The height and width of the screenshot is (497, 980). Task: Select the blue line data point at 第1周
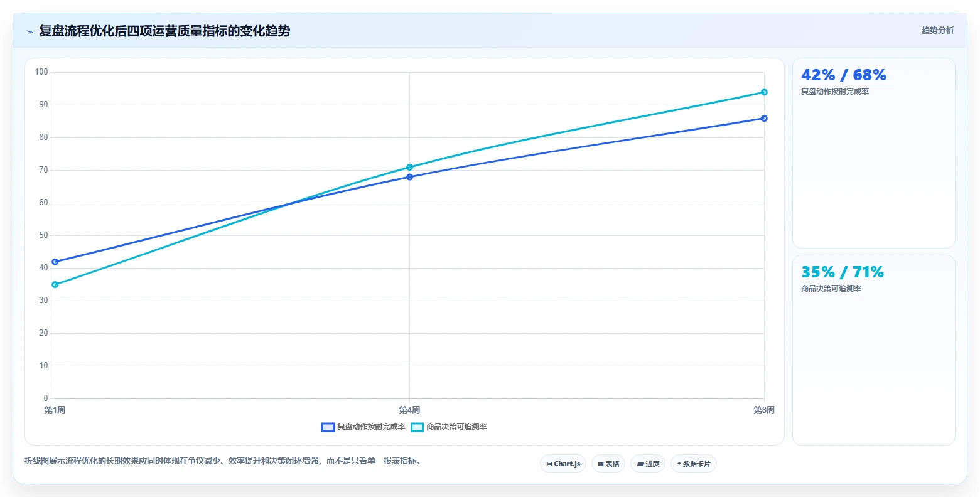point(55,262)
